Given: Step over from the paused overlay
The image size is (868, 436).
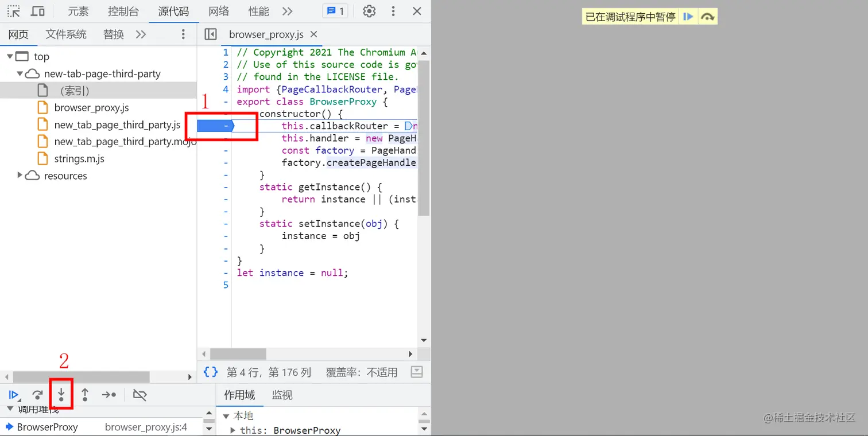Looking at the screenshot, I should 708,17.
